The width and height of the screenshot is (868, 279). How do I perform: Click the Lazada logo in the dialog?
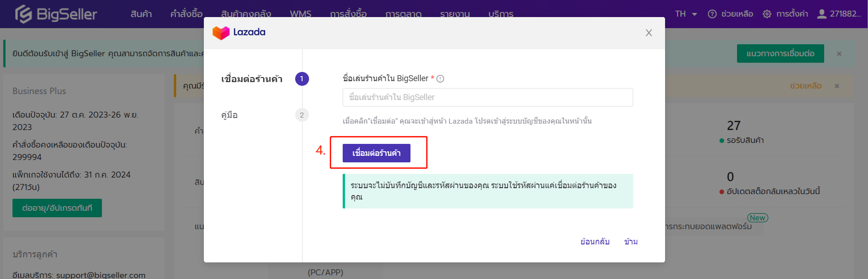tap(239, 32)
